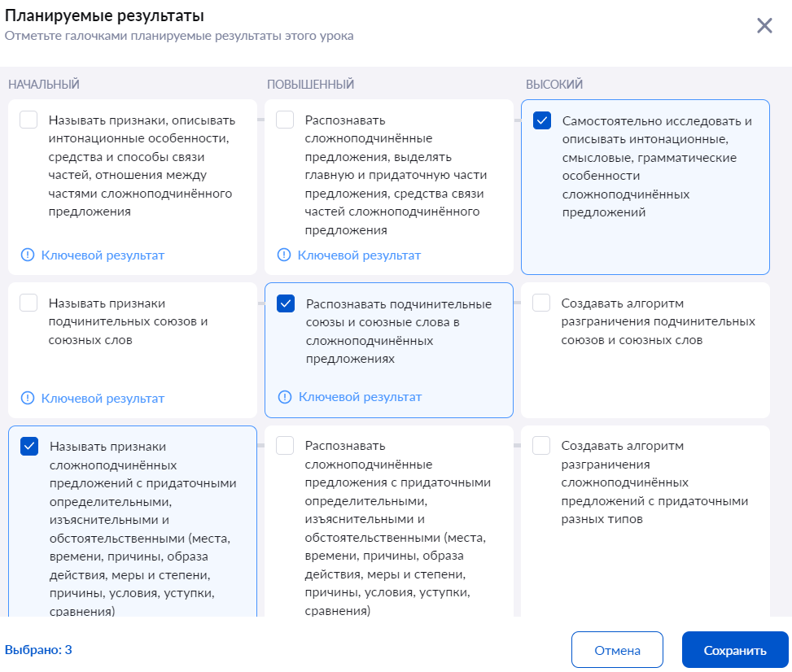Check 'Распознавать сложноподчинённые предложения, выделять главную' checkbox
Screen dimensions: 792x672
click(285, 120)
